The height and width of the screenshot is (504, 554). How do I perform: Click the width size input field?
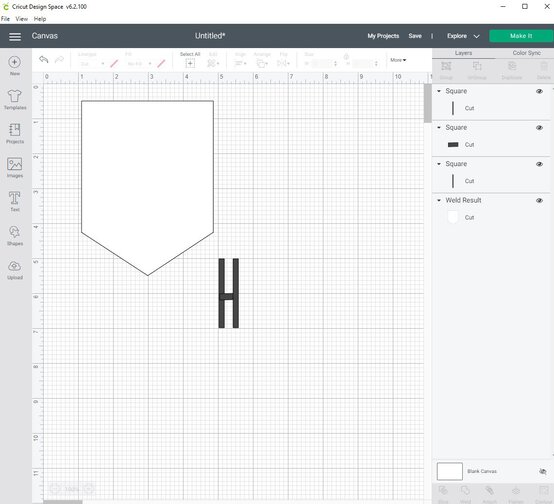click(322, 64)
